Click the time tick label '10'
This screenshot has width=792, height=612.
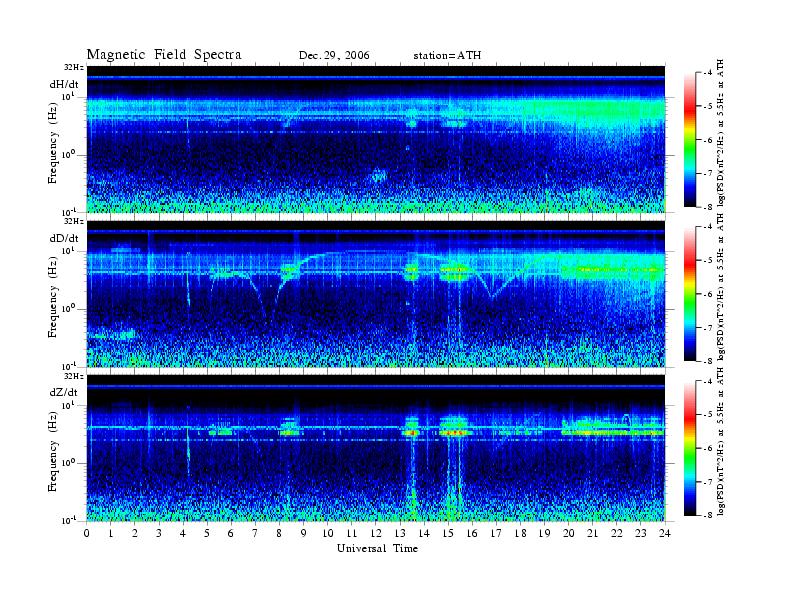point(327,533)
